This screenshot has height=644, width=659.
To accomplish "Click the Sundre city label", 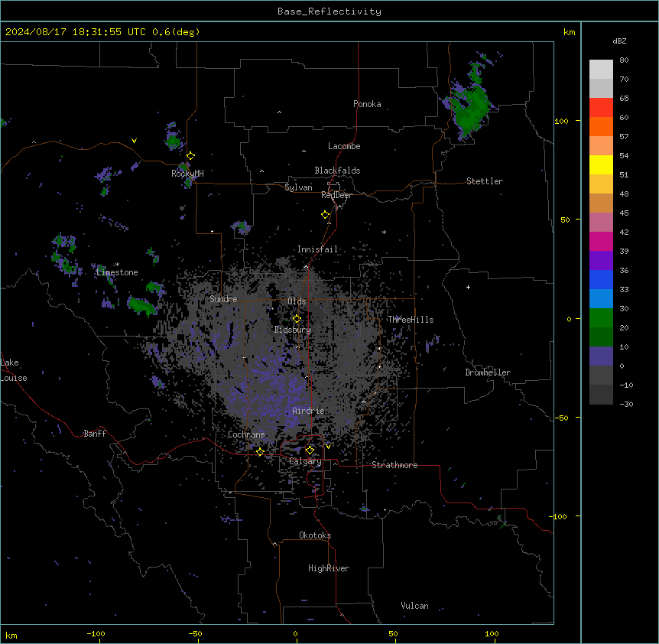I will pyautogui.click(x=223, y=299).
